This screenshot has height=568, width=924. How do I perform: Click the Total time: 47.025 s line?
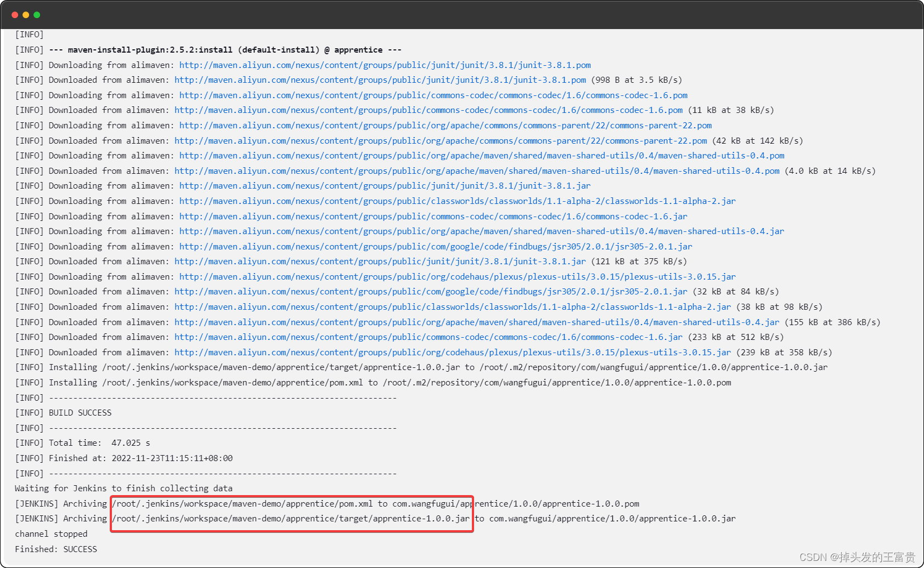pyautogui.click(x=83, y=443)
